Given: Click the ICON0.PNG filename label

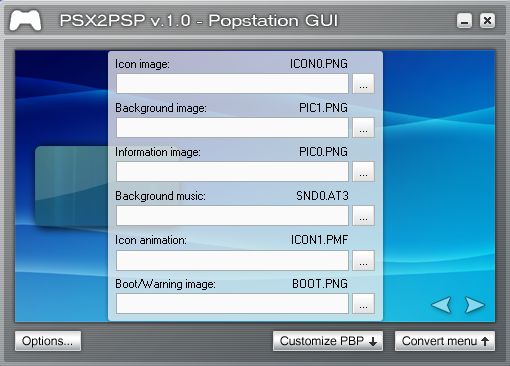Looking at the screenshot, I should 319,64.
